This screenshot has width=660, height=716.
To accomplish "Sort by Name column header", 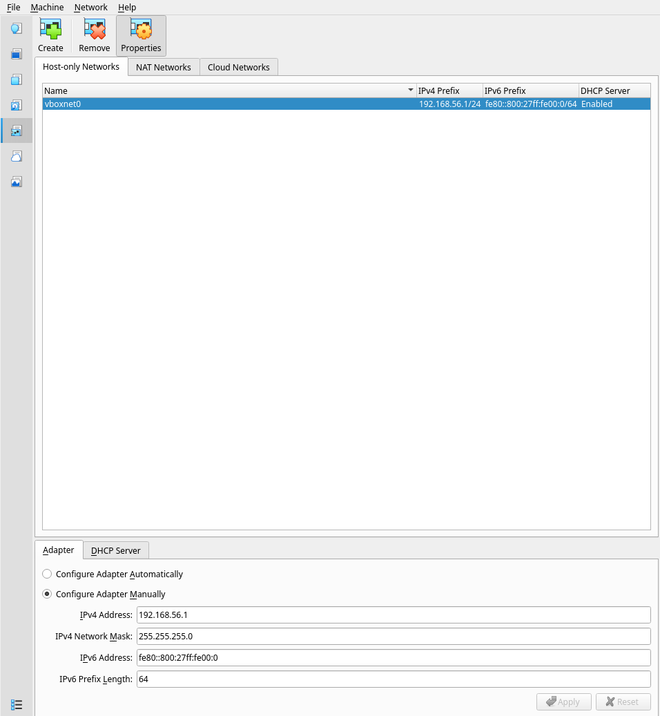I will pos(230,90).
